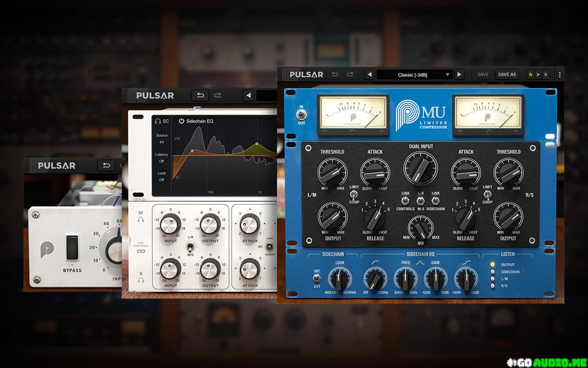This screenshot has width=588, height=368.
Task: Copy state A to B with the arrow button
Action: pos(538,74)
